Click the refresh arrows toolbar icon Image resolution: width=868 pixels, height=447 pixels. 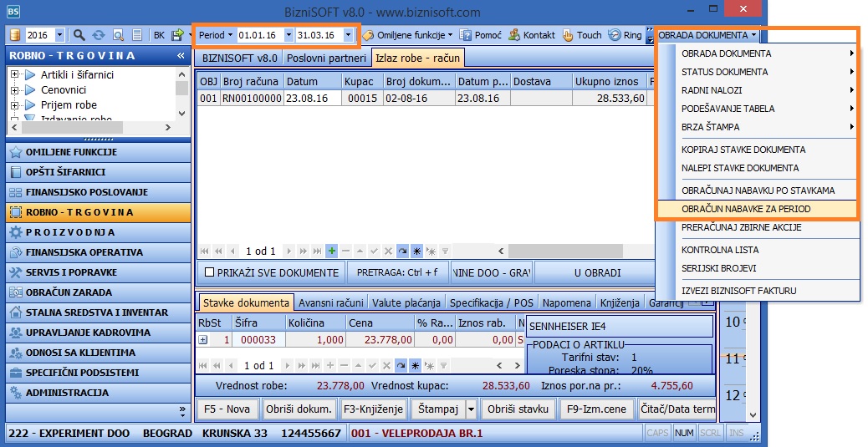coord(99,35)
